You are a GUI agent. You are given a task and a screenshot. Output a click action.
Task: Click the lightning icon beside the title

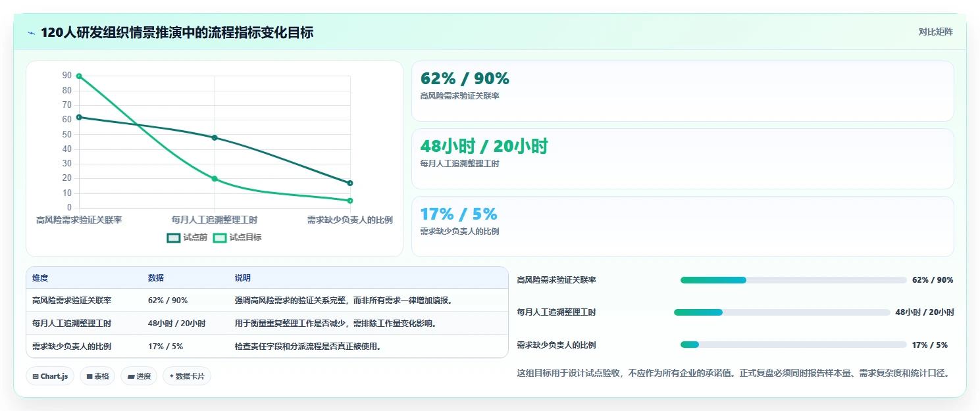(31, 32)
